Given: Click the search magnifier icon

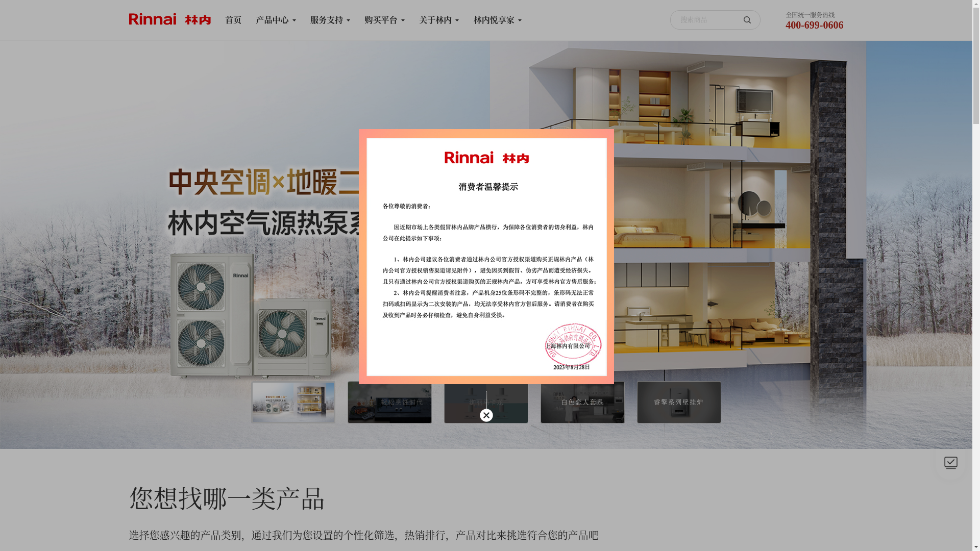Looking at the screenshot, I should coord(747,20).
